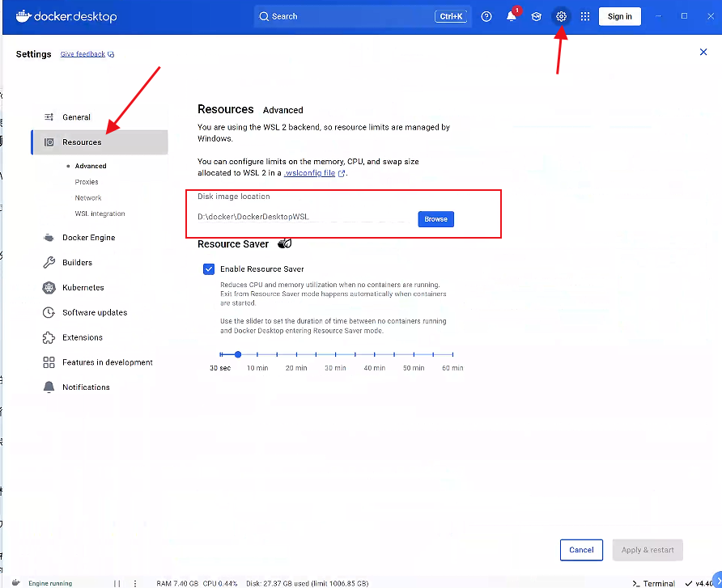Open Notifications settings section

click(x=100, y=387)
